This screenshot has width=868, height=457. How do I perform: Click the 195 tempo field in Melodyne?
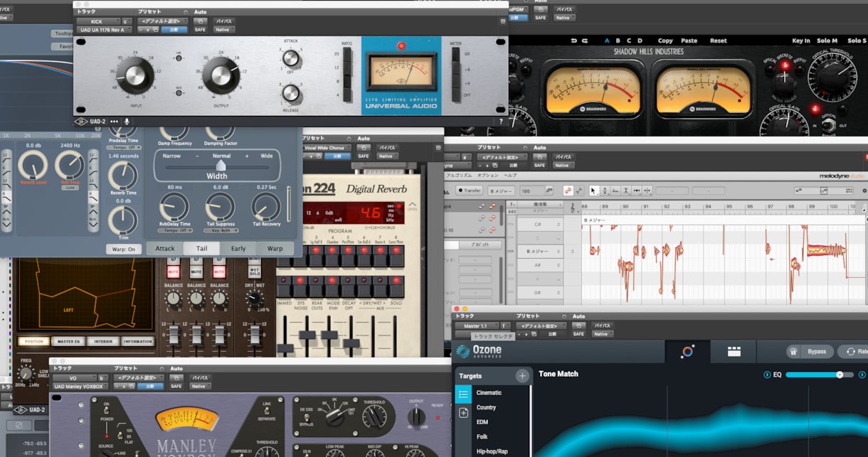531,190
